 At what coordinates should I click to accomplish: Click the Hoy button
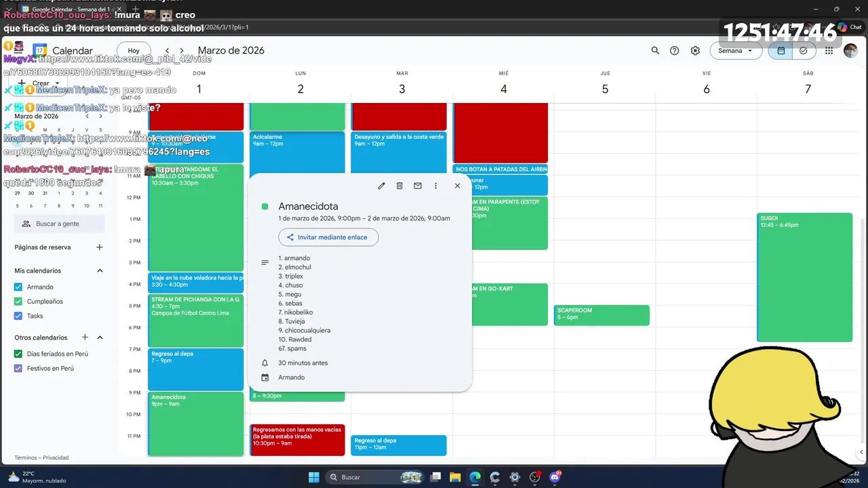click(134, 51)
